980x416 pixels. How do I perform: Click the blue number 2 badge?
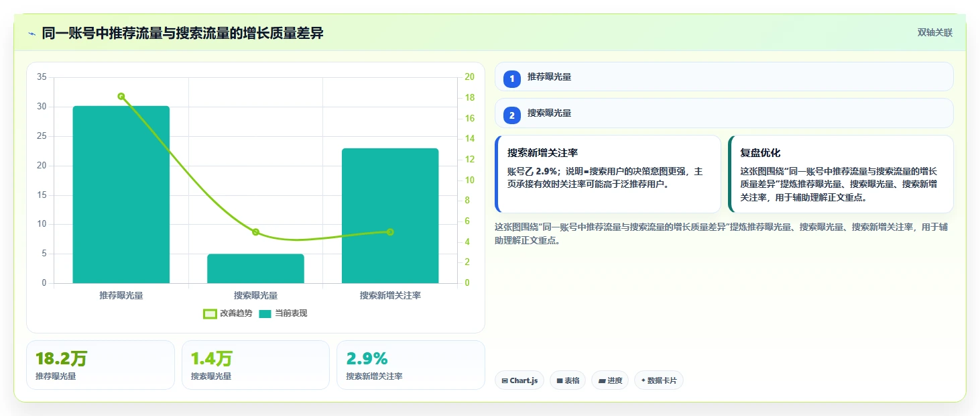pyautogui.click(x=512, y=115)
